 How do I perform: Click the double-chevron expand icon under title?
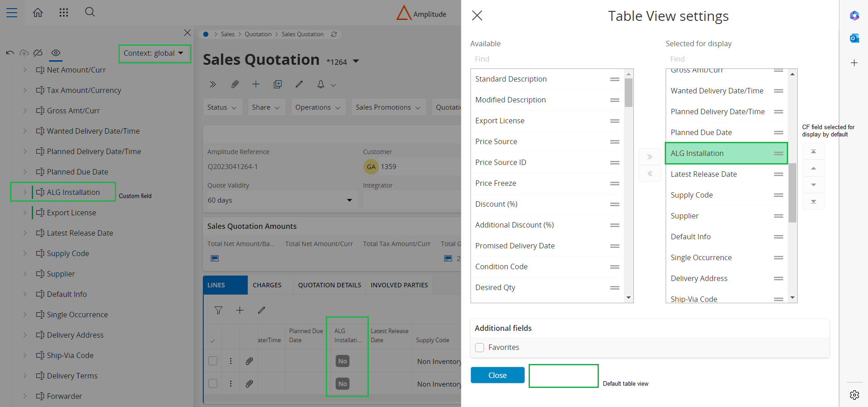pyautogui.click(x=213, y=84)
